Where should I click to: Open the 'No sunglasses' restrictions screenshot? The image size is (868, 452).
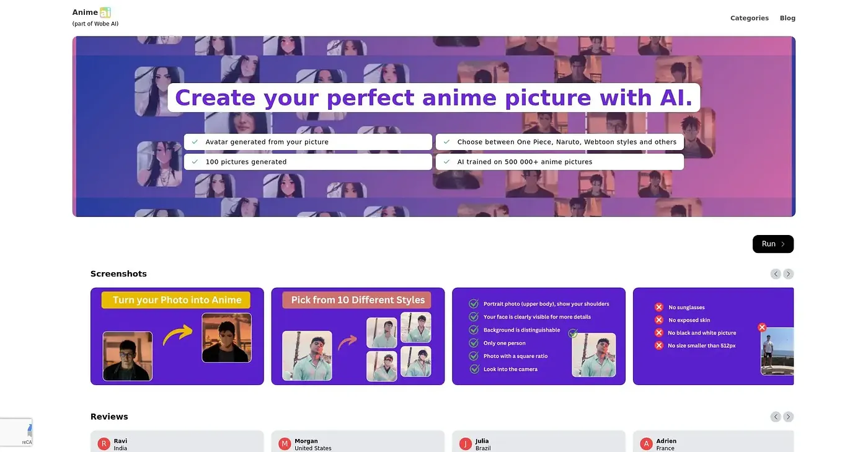(x=713, y=336)
